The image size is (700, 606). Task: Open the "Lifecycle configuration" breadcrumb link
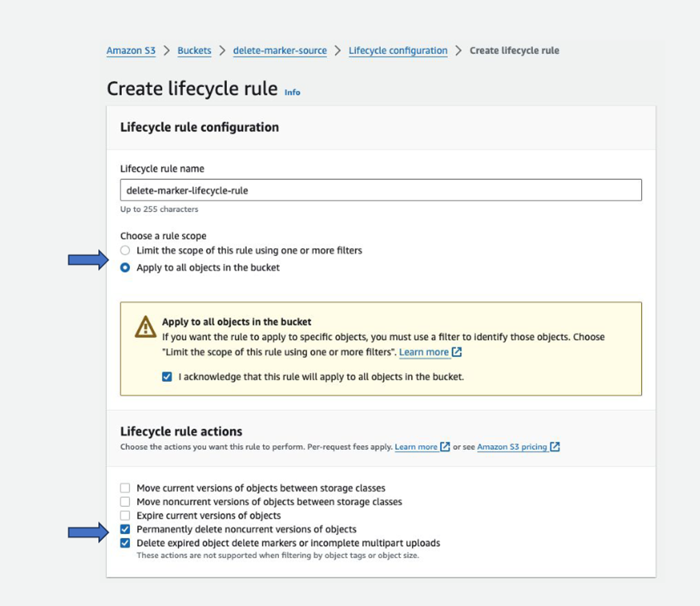tap(397, 50)
